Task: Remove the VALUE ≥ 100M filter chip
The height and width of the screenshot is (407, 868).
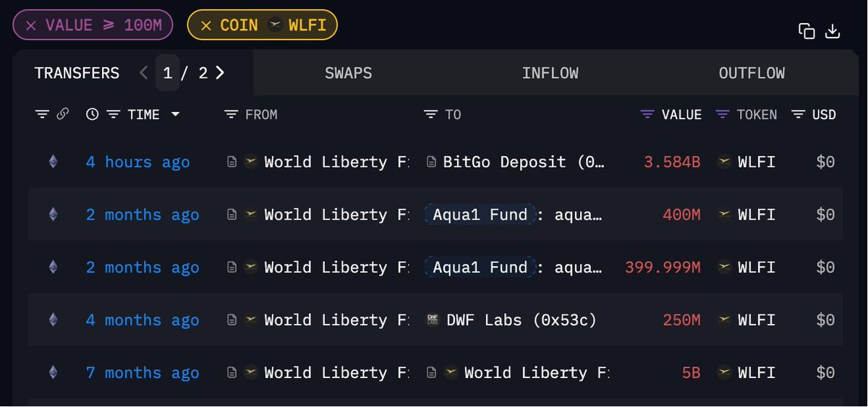Action: point(31,25)
